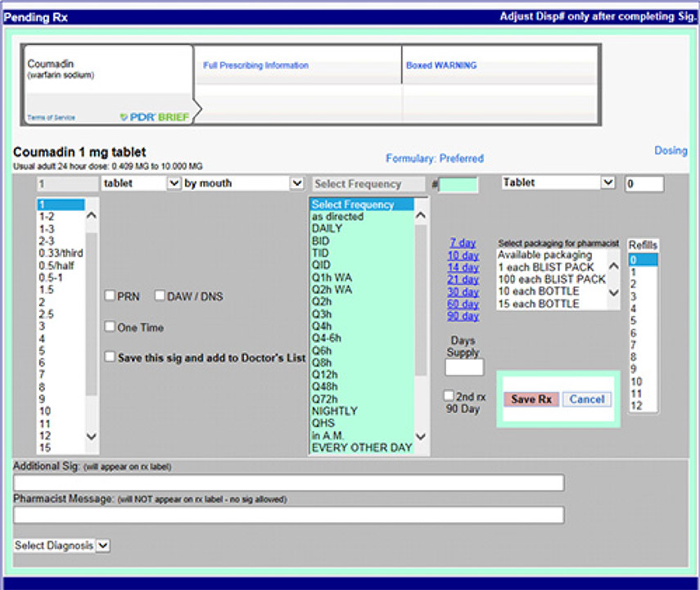The height and width of the screenshot is (590, 700).
Task: Select the 90 day supply link
Action: [463, 316]
